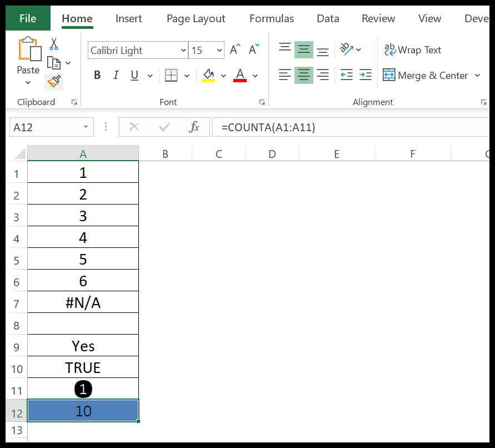Open the Font settings dialog launcher
495x448 pixels.
click(262, 102)
